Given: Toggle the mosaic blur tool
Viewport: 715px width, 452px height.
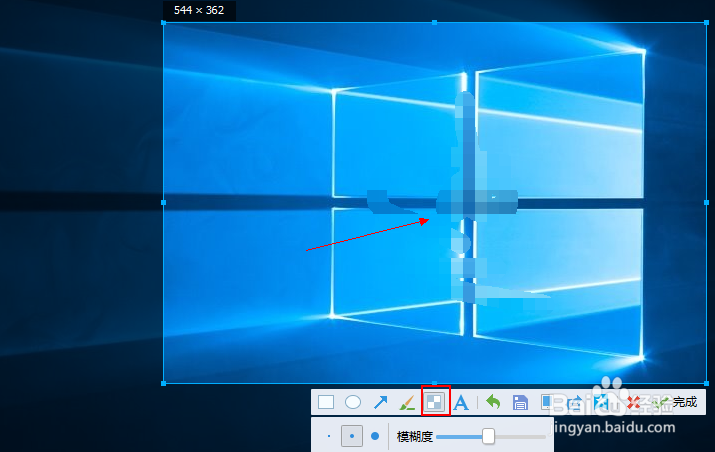Looking at the screenshot, I should pyautogui.click(x=434, y=402).
